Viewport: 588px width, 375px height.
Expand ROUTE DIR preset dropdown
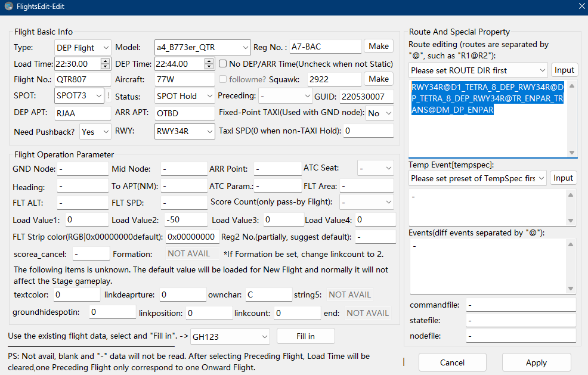[478, 70]
